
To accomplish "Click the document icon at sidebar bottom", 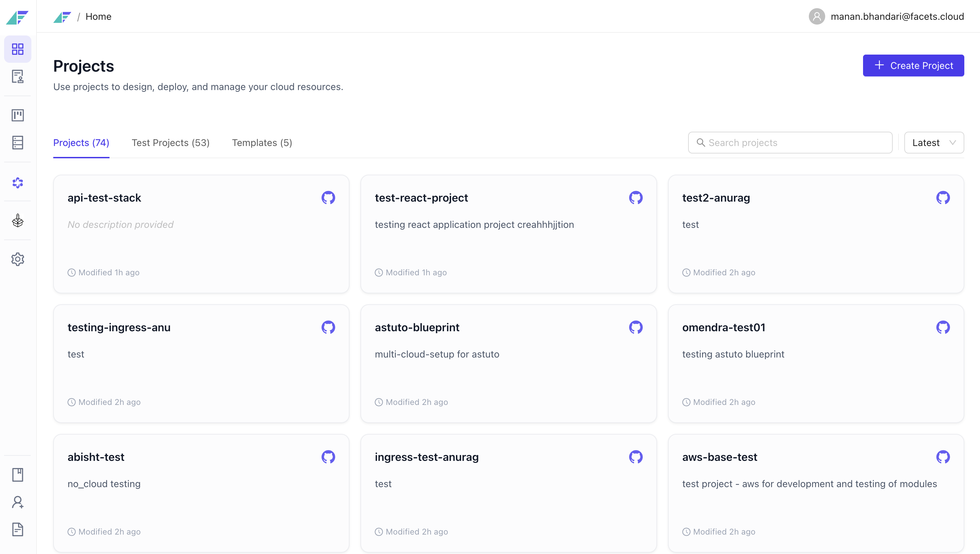I will [17, 530].
